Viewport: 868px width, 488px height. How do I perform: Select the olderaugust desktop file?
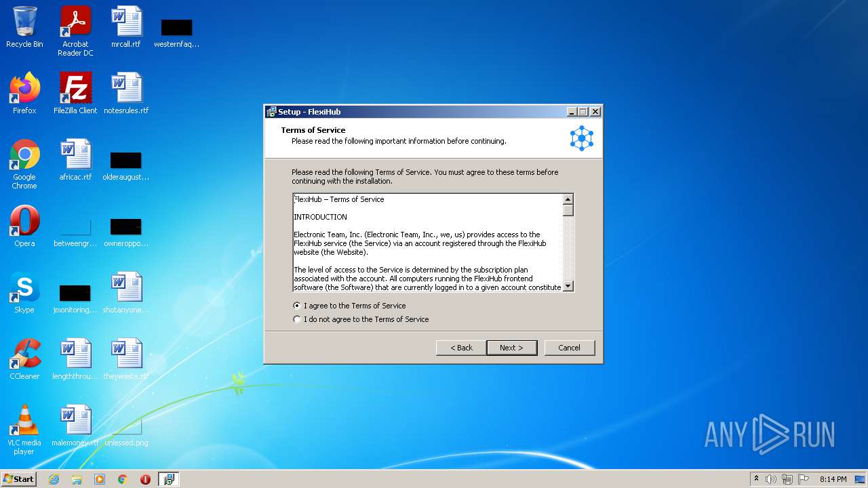pos(126,165)
